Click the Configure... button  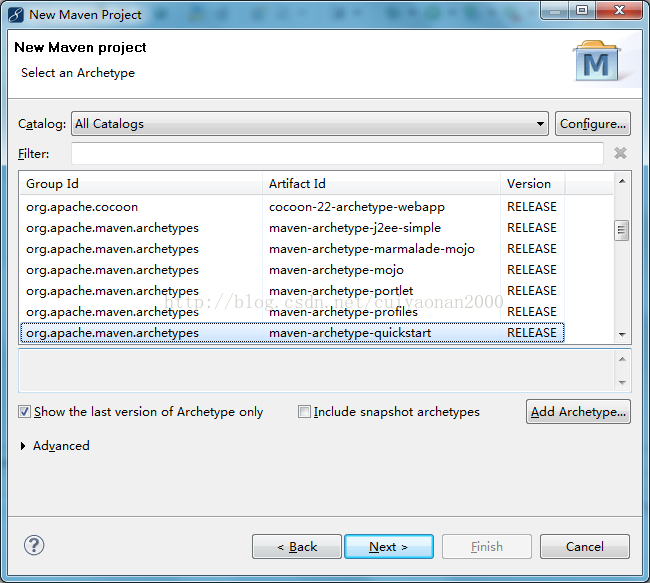click(x=592, y=124)
